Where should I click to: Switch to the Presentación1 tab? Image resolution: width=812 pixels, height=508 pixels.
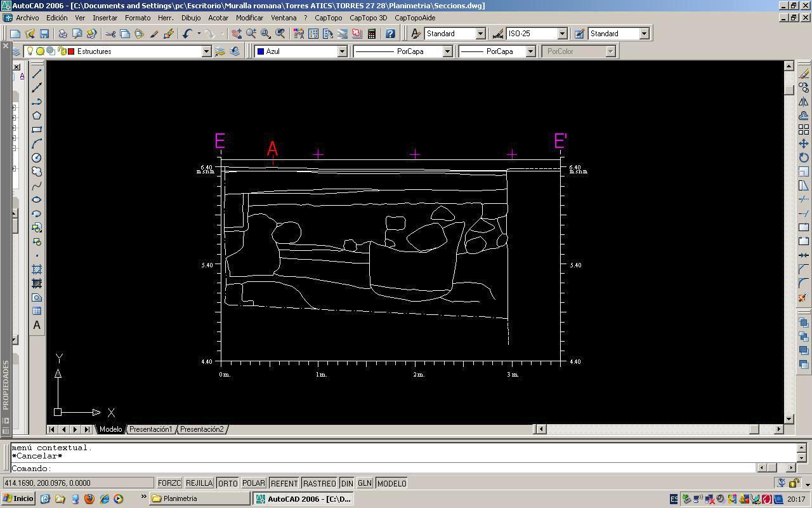pyautogui.click(x=150, y=429)
